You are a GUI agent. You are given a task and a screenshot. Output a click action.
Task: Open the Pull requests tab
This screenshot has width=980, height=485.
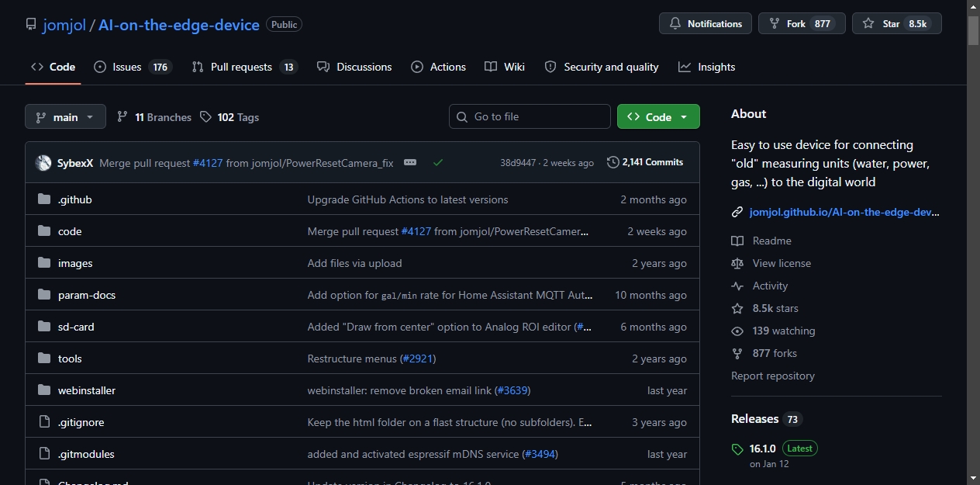coord(244,67)
